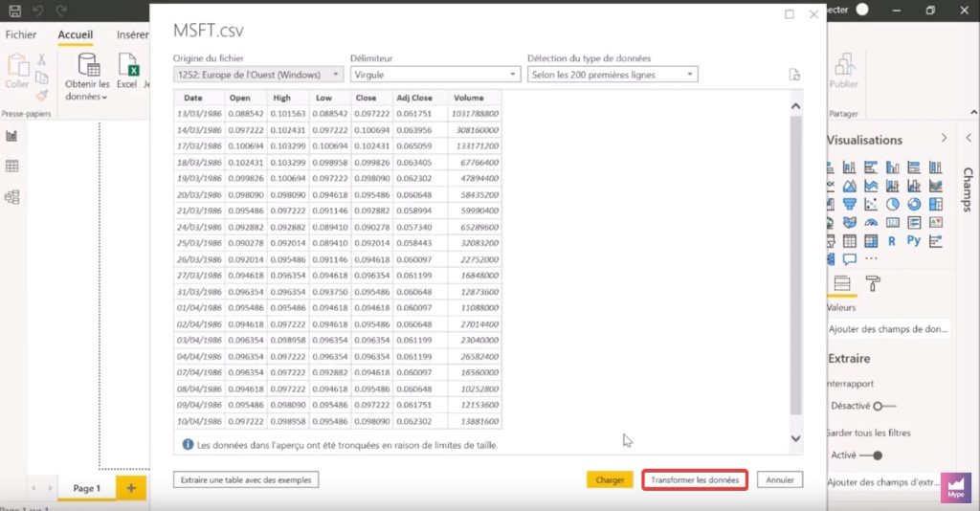Select the scatter chart visual
Image resolution: width=980 pixels, height=511 pixels.
pyautogui.click(x=871, y=204)
